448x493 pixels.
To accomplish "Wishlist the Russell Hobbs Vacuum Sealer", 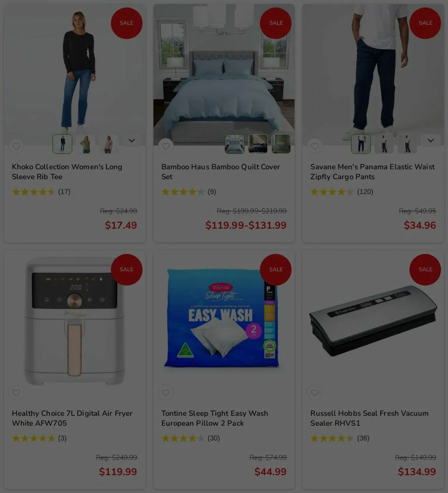I will (315, 393).
